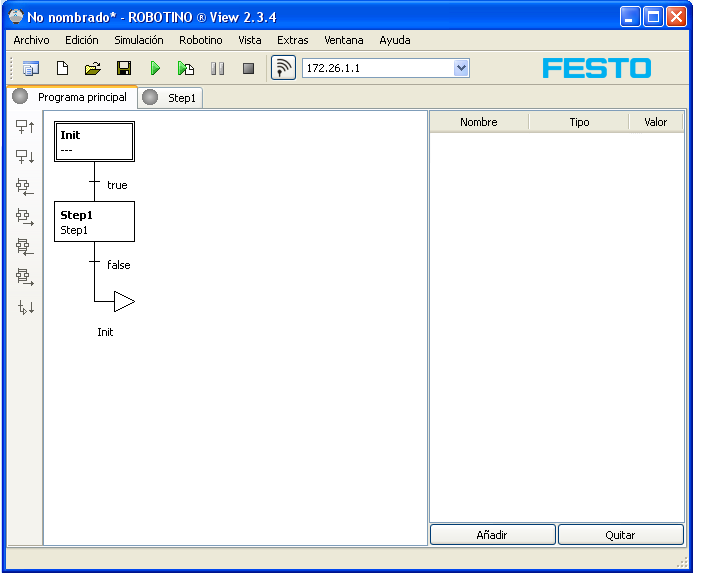Open a file using the folder icon
The image size is (710, 574).
click(x=93, y=68)
